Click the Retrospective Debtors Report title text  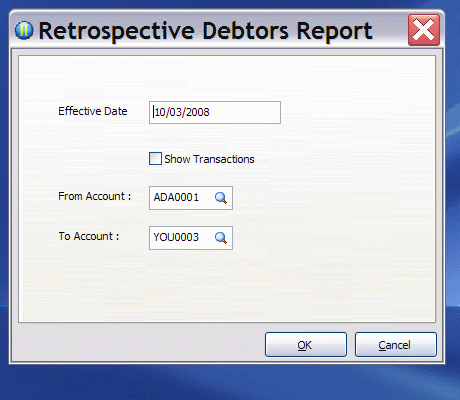coord(205,31)
